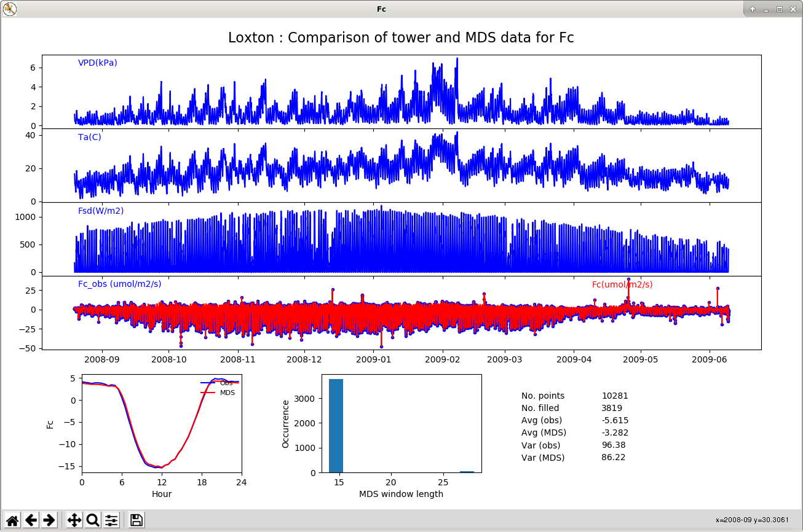Click the keep-above arrow button in title bar
The width and height of the screenshot is (803, 532).
point(752,9)
